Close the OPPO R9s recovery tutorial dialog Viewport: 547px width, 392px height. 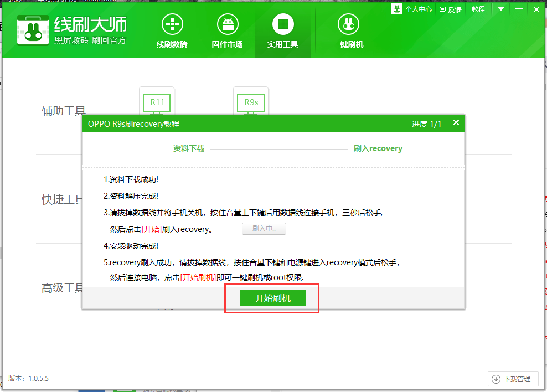point(456,122)
